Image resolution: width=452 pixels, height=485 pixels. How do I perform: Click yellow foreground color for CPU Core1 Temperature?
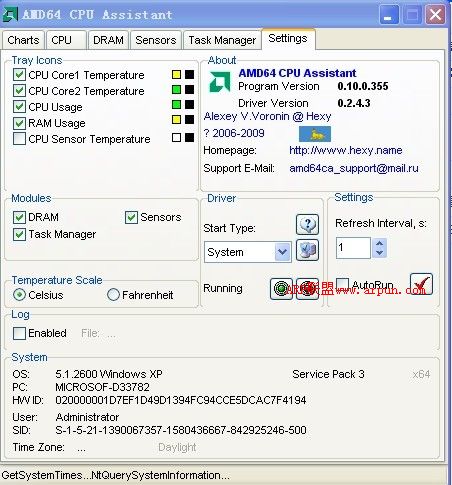176,74
